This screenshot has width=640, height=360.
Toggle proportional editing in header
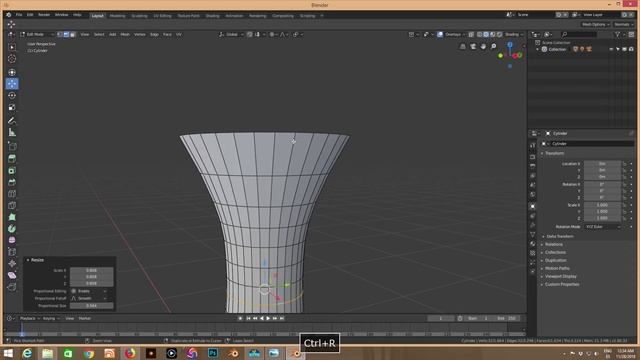click(x=272, y=35)
